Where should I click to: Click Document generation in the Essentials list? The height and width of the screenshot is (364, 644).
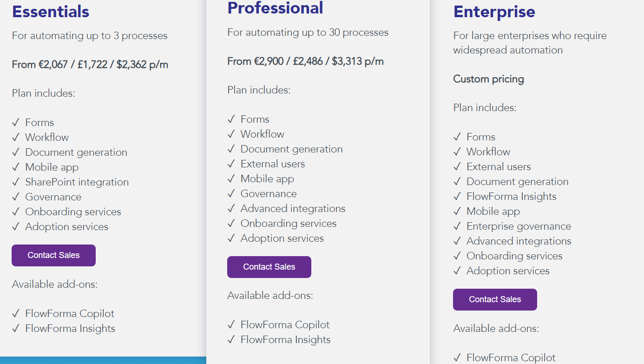76,152
